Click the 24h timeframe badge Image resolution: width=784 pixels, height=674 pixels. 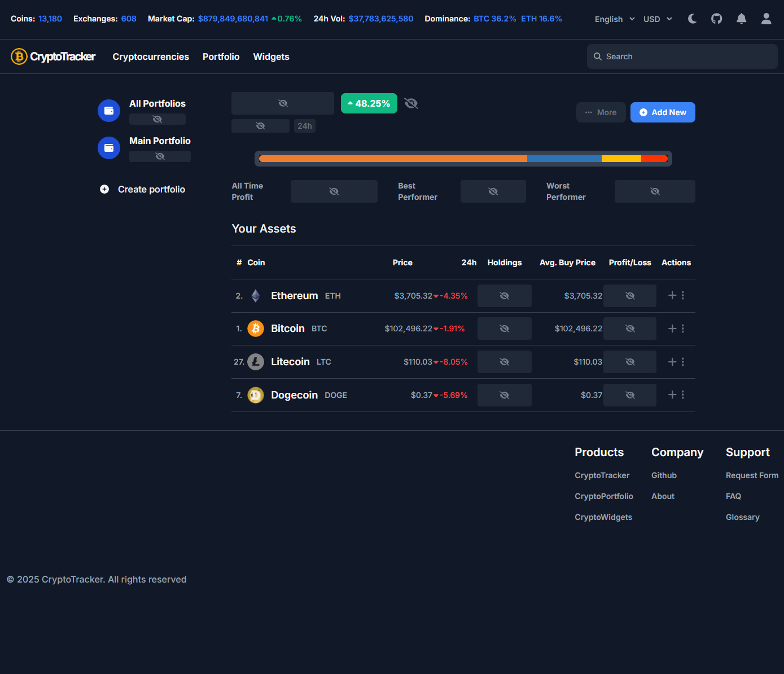point(305,126)
